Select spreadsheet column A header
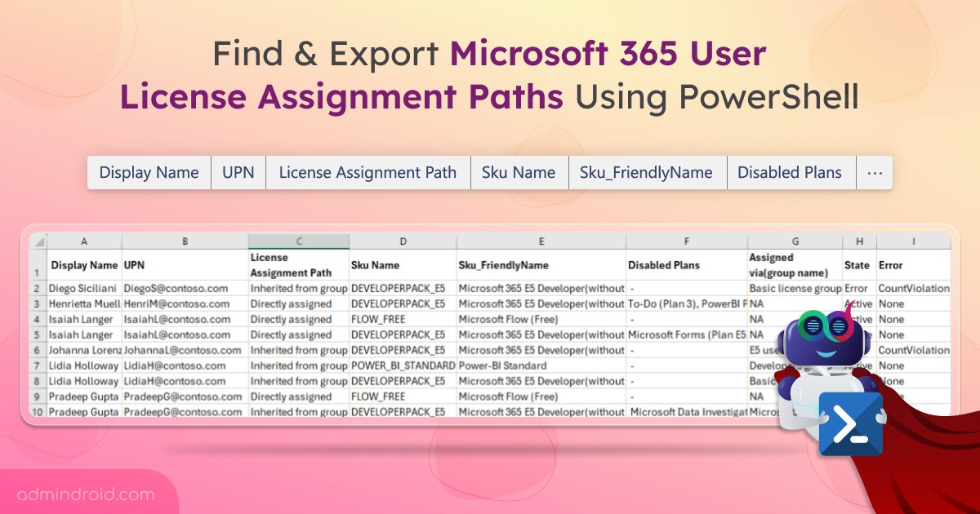Screen dimensions: 980x514 (85, 241)
